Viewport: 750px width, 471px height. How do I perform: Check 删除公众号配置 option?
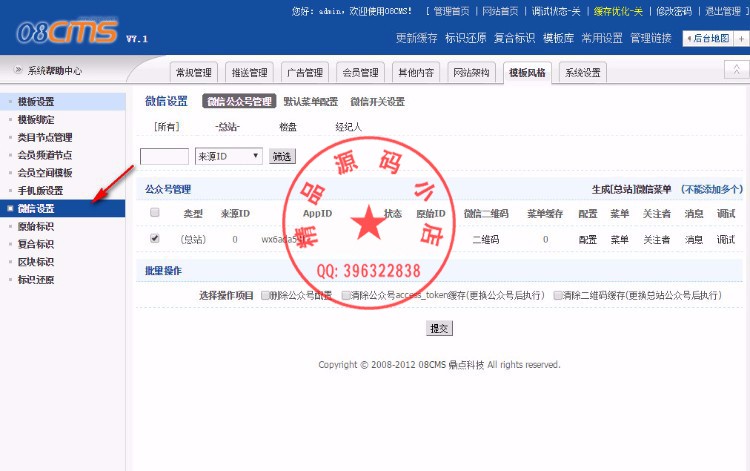coord(265,296)
